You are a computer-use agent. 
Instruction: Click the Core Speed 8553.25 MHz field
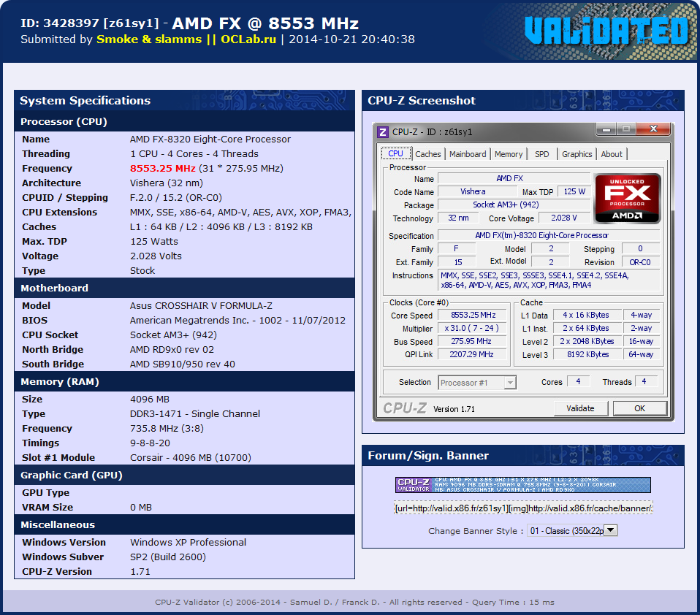tap(472, 315)
